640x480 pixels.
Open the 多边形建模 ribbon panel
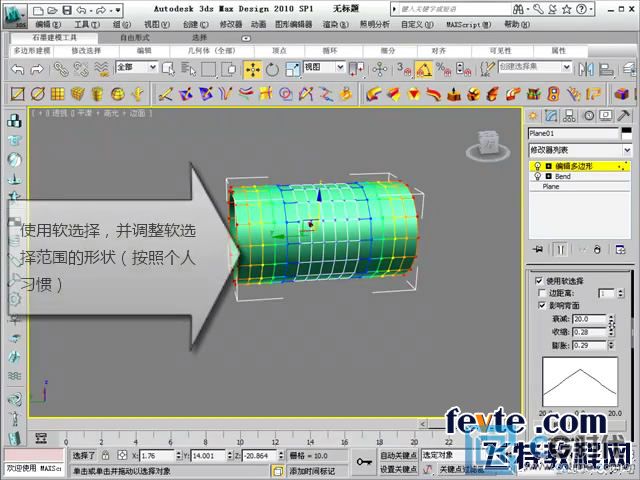(x=32, y=51)
